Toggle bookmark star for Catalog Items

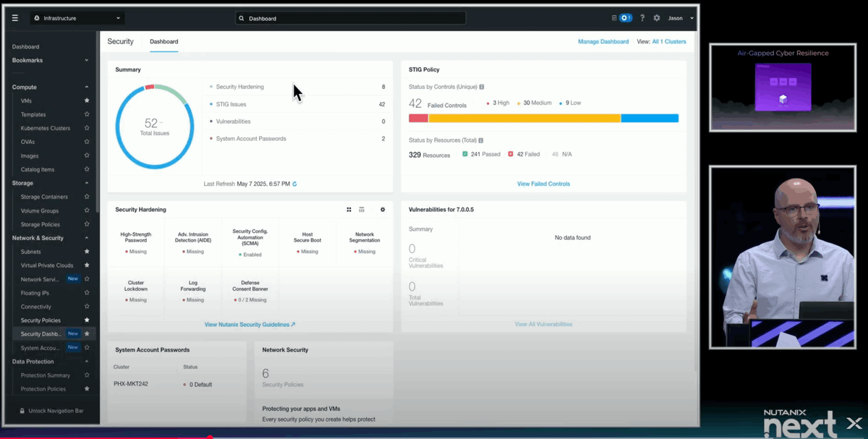pos(87,169)
